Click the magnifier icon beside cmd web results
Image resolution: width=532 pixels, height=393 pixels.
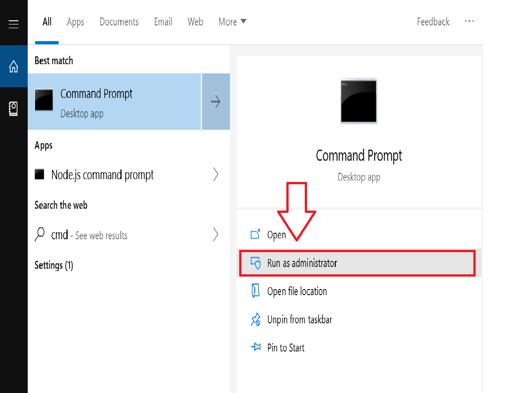coord(40,234)
